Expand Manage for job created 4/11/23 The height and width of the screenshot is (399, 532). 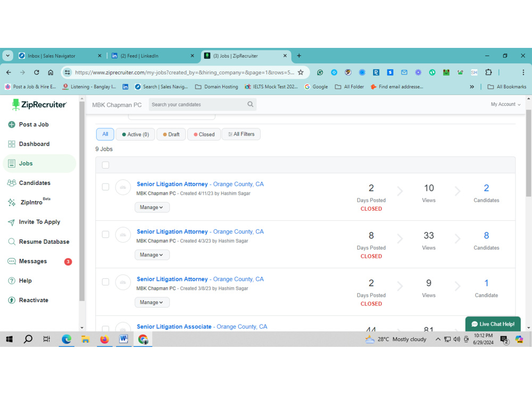152,207
